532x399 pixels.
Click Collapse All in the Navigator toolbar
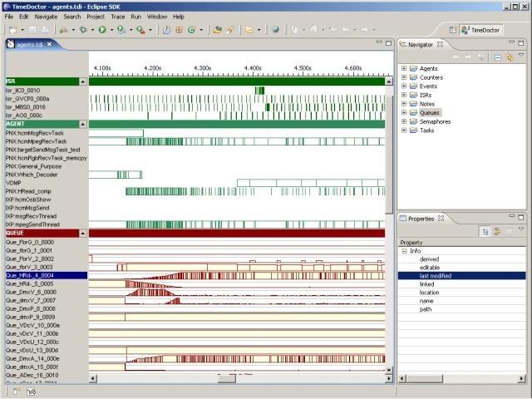[x=497, y=57]
